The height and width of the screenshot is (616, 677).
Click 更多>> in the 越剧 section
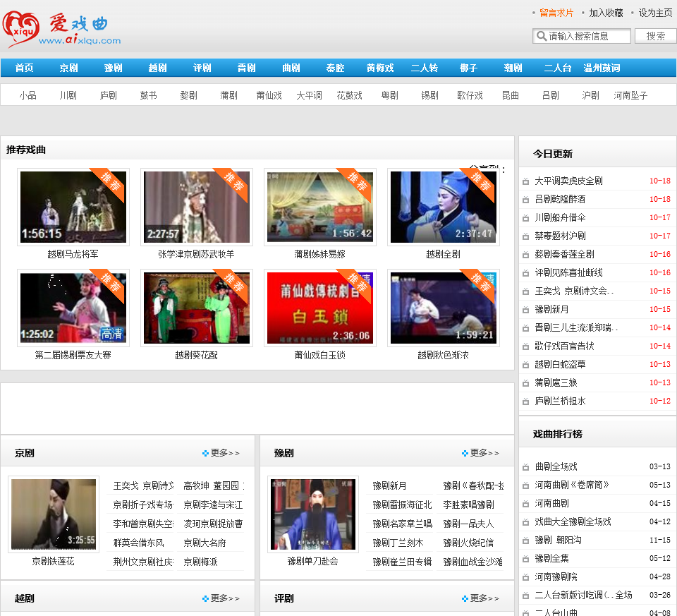click(x=225, y=598)
